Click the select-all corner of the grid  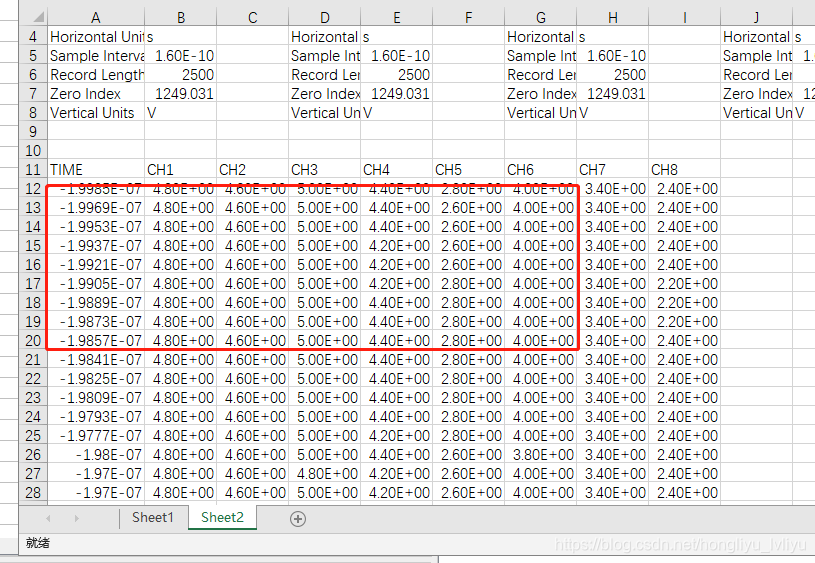33,18
